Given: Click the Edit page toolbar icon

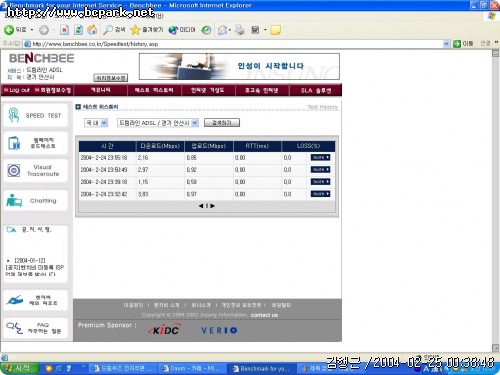Looking at the screenshot, I should tap(255, 30).
